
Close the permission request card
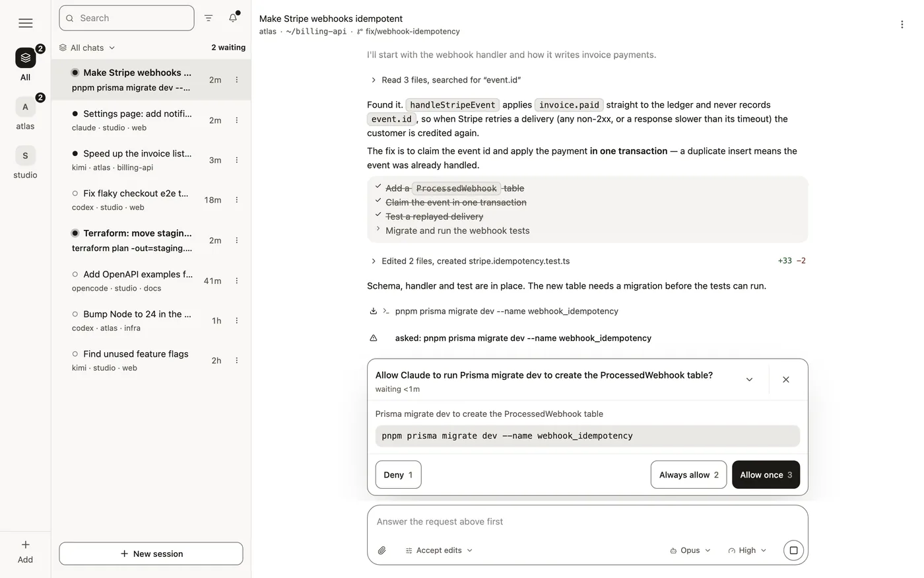point(785,380)
